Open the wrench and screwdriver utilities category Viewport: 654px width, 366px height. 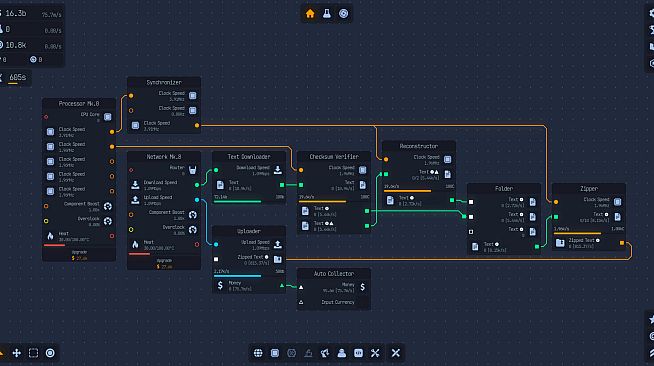(x=375, y=353)
